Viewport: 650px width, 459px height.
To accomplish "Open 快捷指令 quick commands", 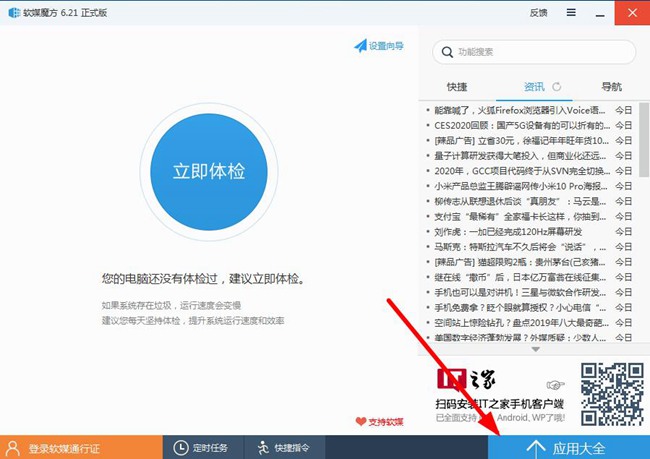I will pos(284,447).
